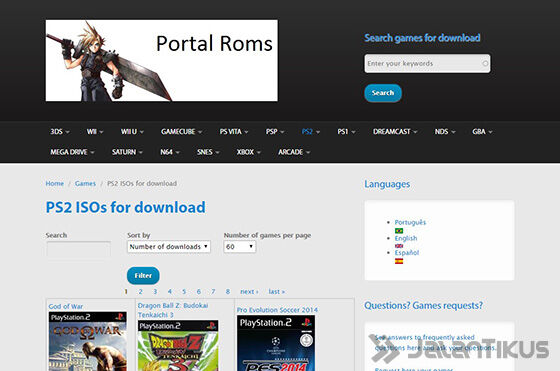Switch language to Español
The image size is (560, 371).
407,252
